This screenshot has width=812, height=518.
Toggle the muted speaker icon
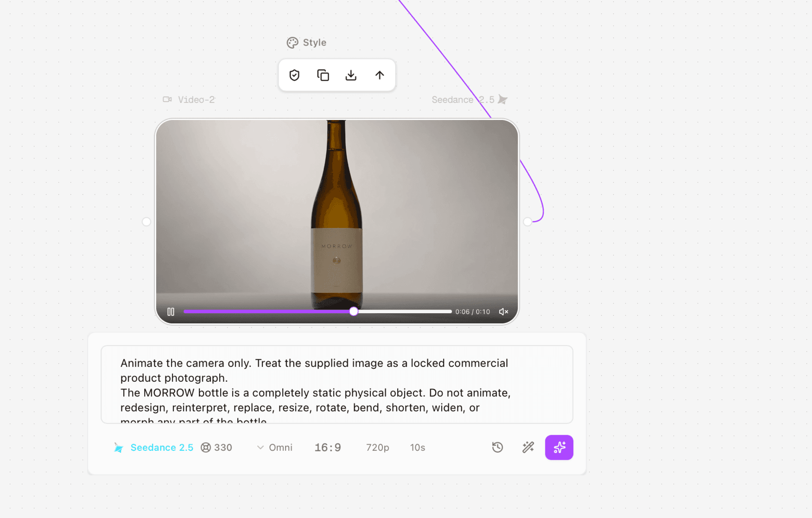[503, 312]
